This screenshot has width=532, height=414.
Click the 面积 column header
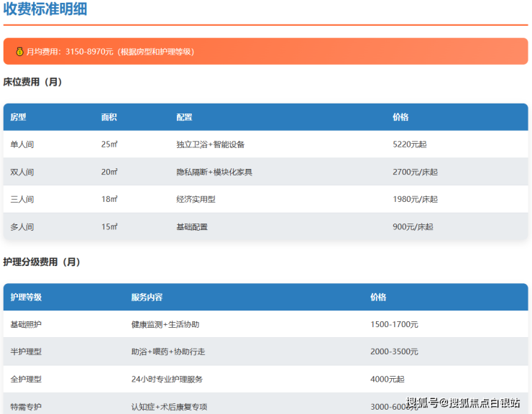pos(109,117)
